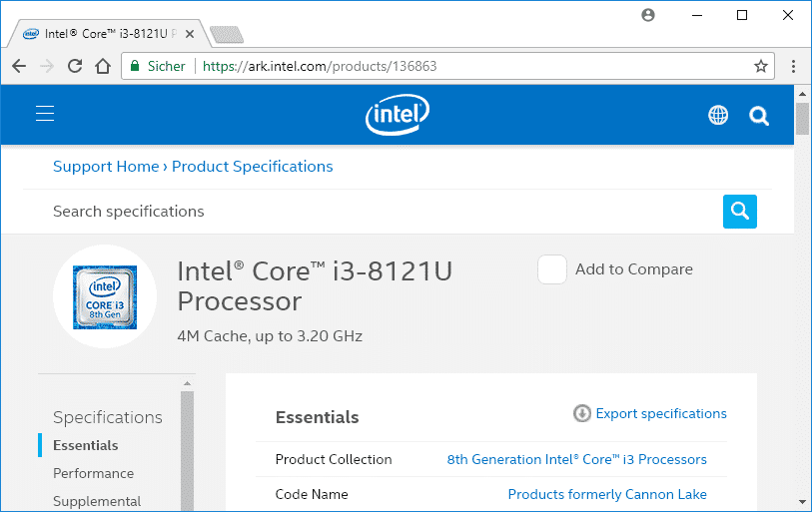Click the address bar URL

[320, 66]
